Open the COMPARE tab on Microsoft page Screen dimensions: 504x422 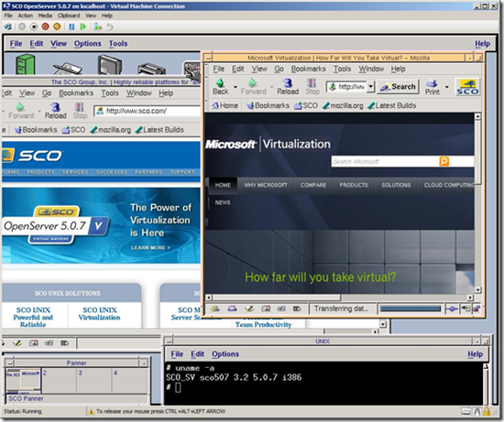313,185
